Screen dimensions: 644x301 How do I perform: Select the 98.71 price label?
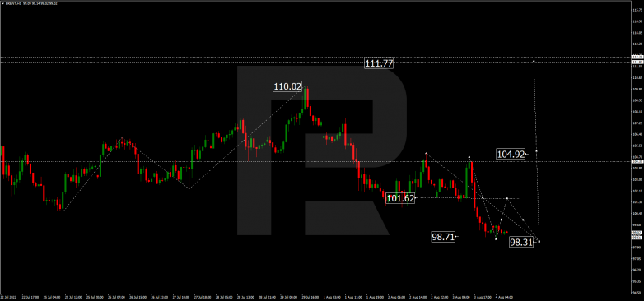pyautogui.click(x=443, y=237)
